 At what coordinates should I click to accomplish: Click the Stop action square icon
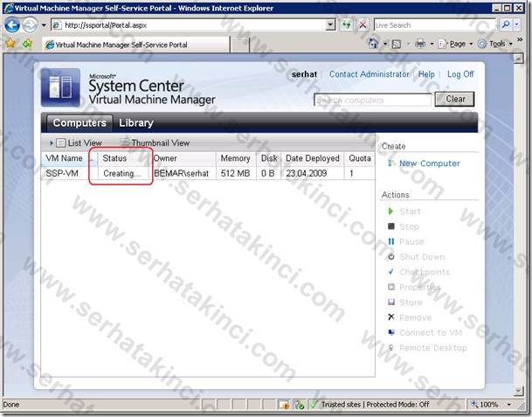(x=391, y=226)
